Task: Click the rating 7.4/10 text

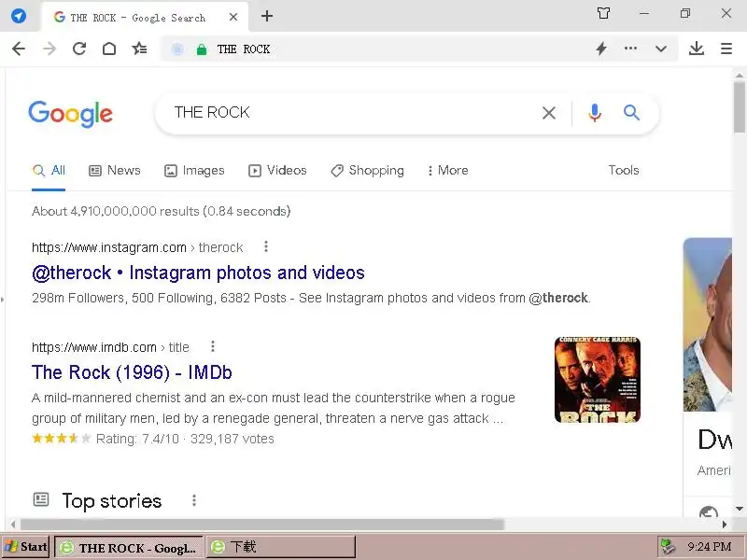Action: pyautogui.click(x=137, y=439)
